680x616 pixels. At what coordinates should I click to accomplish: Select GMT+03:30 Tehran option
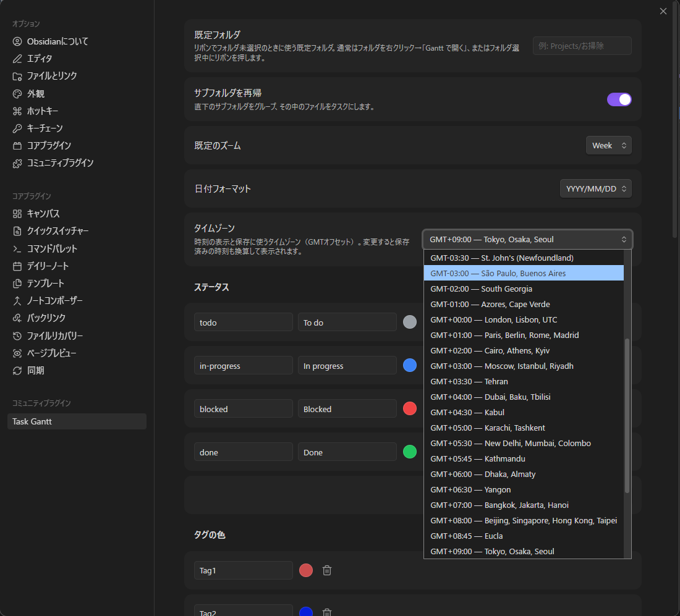pyautogui.click(x=524, y=381)
